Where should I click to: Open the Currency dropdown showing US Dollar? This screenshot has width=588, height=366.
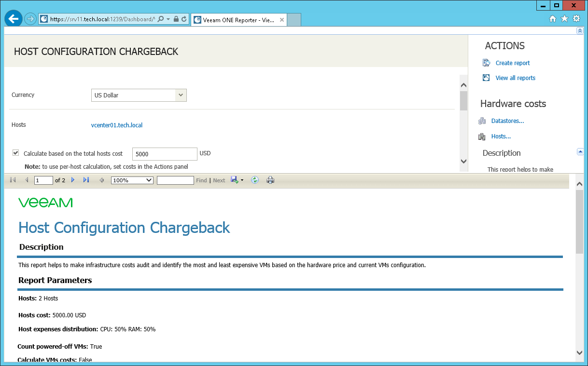coord(139,95)
